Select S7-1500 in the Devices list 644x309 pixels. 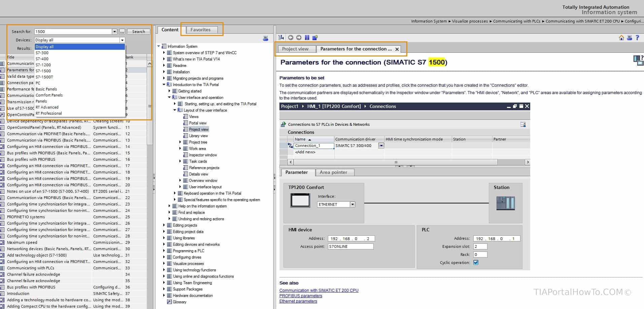pos(43,71)
